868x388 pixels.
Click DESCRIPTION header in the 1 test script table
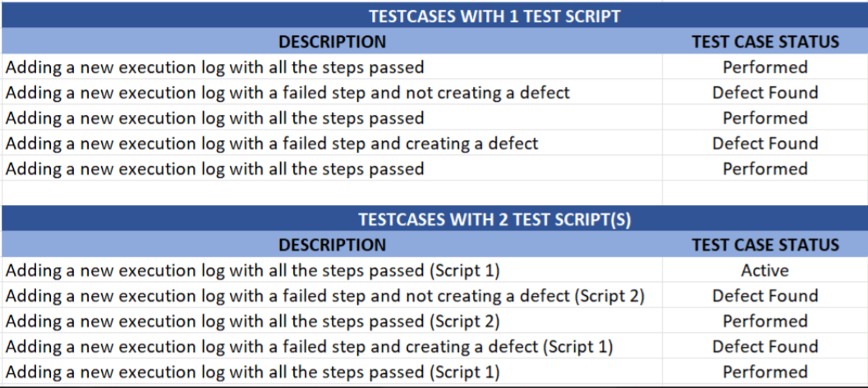pyautogui.click(x=332, y=42)
